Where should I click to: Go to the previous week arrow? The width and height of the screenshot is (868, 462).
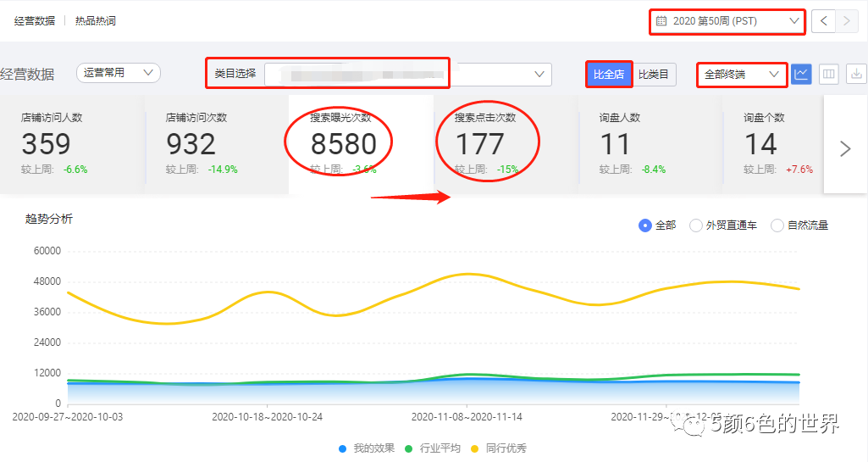[823, 21]
